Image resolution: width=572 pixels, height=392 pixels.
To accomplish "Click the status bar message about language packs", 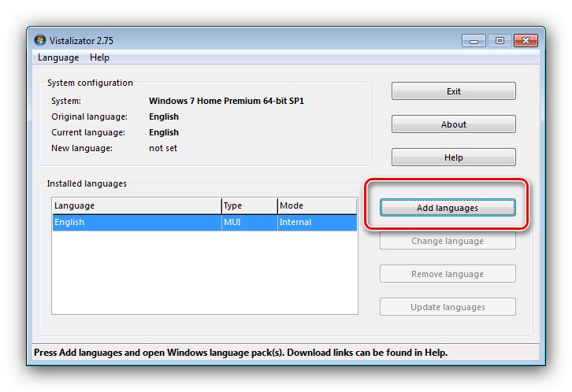I will click(241, 353).
